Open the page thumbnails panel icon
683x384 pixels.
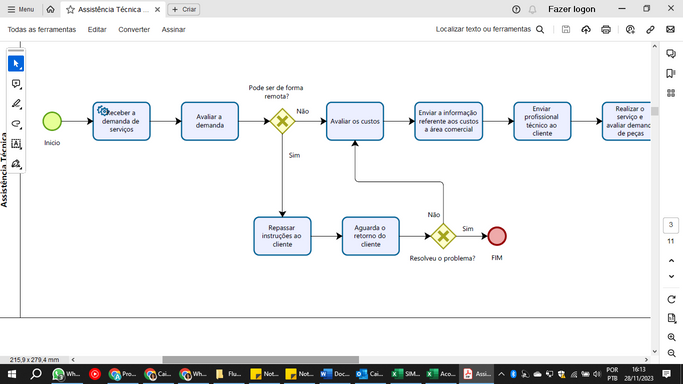coord(671,93)
